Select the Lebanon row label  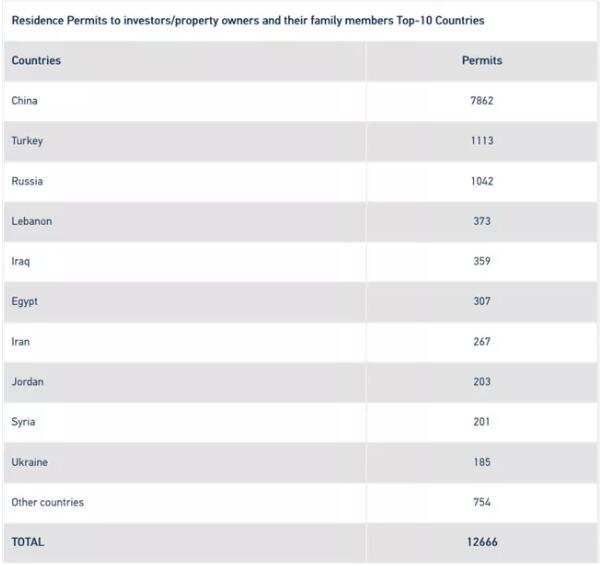click(x=32, y=221)
